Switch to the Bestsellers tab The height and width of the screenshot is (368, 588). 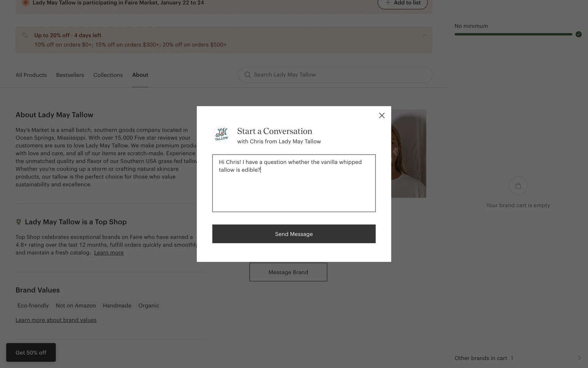pos(70,75)
